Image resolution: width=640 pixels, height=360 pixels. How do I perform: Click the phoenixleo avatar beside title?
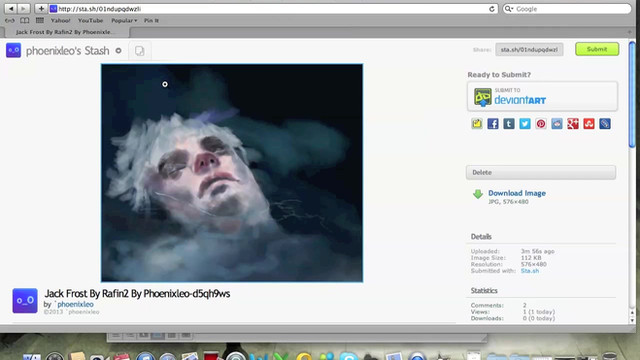click(25, 301)
